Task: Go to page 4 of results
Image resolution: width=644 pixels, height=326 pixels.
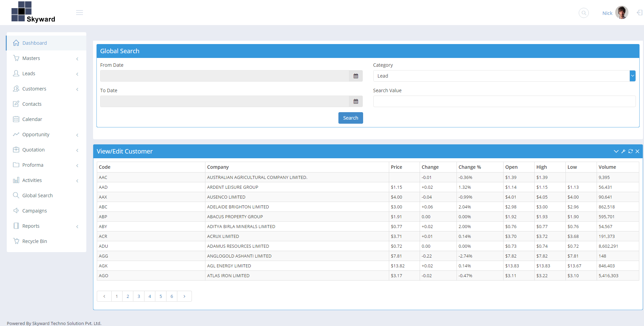Action: (x=150, y=296)
